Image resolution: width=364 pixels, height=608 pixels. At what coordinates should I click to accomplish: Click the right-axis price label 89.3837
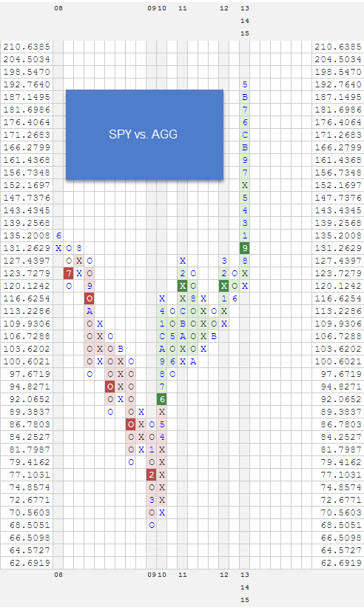(341, 412)
